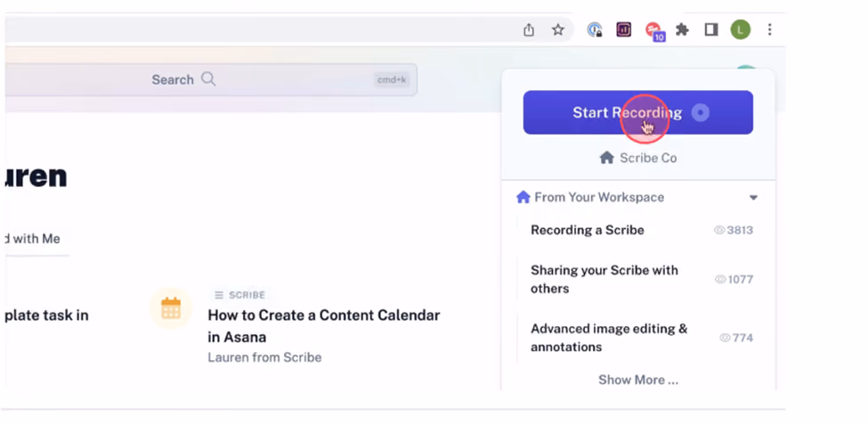Open the password manager extension icon with lock
This screenshot has width=868, height=425.
(595, 30)
